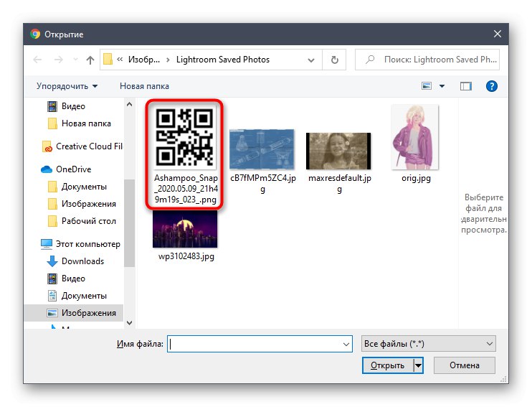532x407 pixels.
Task: Select the highlighted Изображения library item
Action: point(74,313)
